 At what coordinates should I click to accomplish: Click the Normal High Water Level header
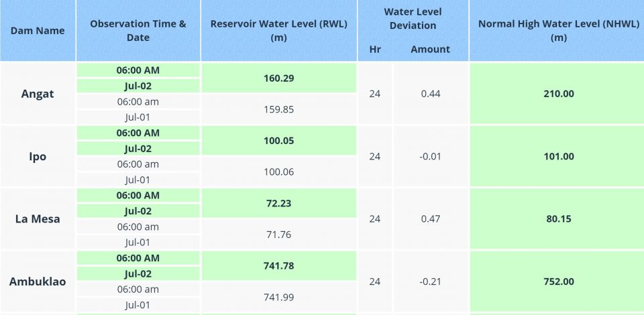pyautogui.click(x=558, y=30)
